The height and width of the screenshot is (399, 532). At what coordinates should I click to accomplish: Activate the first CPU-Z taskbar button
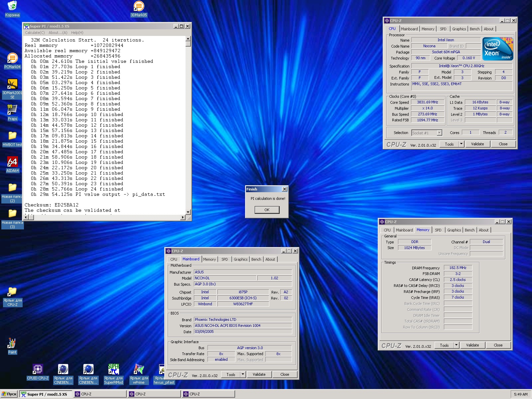pyautogui.click(x=100, y=394)
